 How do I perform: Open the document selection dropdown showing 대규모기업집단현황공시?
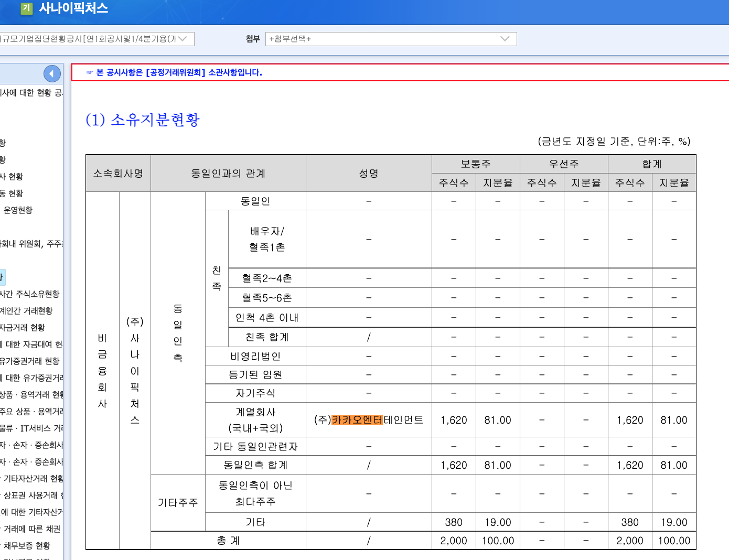click(97, 39)
